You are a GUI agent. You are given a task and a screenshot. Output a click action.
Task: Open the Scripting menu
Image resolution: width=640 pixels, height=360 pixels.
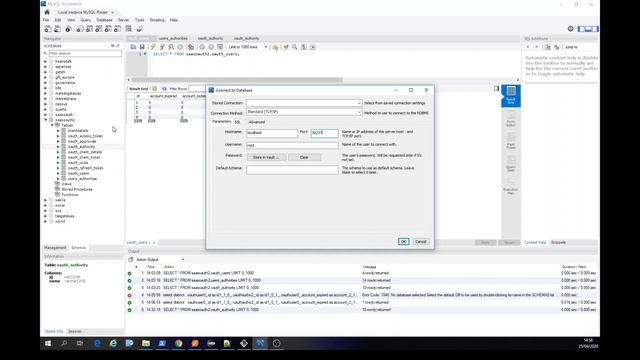pos(157,20)
